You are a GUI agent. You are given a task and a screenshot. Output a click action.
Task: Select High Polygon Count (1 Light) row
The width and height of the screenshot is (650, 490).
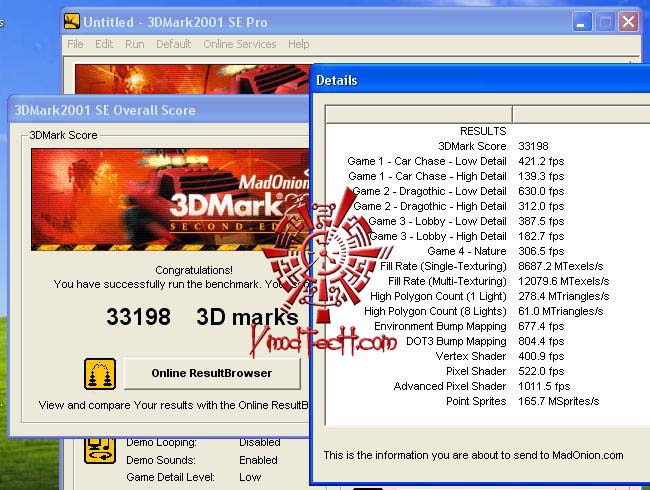(x=490, y=296)
